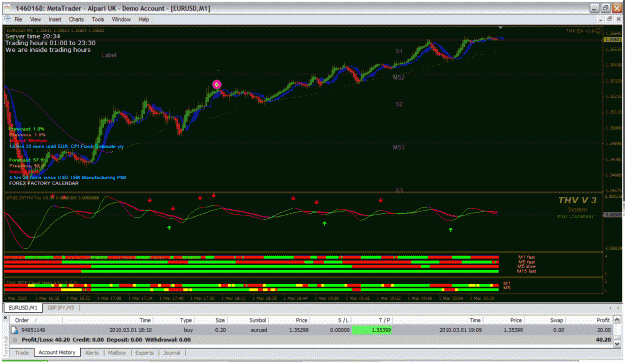Open the Alerts tab
Viewport: 625px width, 362px height.
pyautogui.click(x=92, y=353)
